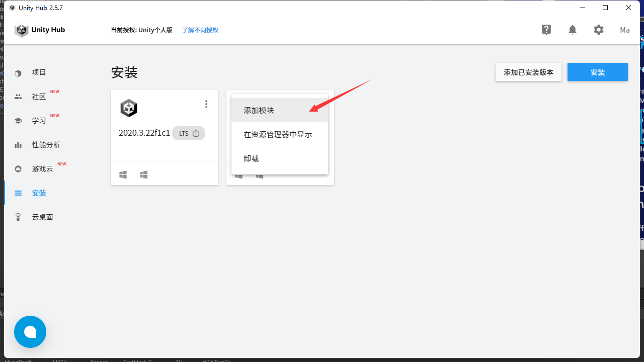Select the 2020.3.22f1c1 version text

(144, 133)
